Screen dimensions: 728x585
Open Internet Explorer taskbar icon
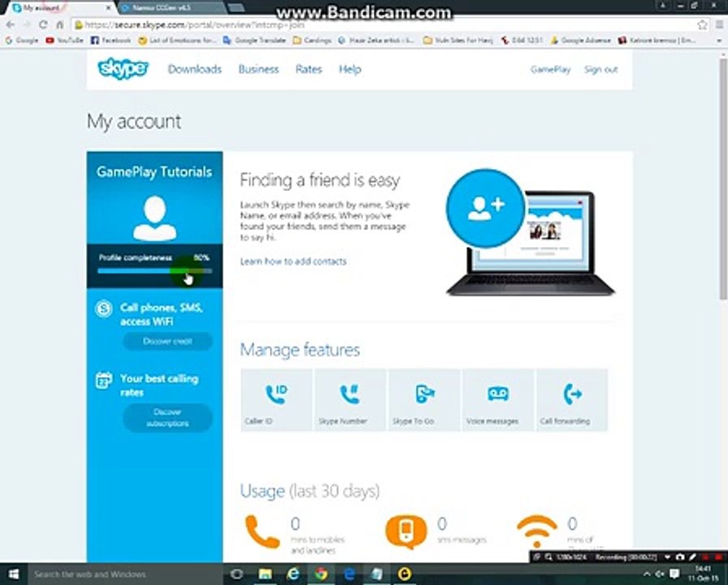tap(293, 574)
